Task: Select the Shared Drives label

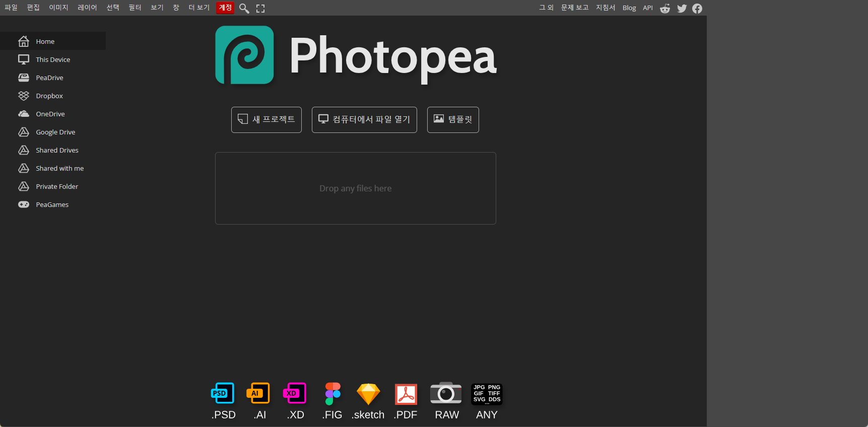Action: coord(57,150)
